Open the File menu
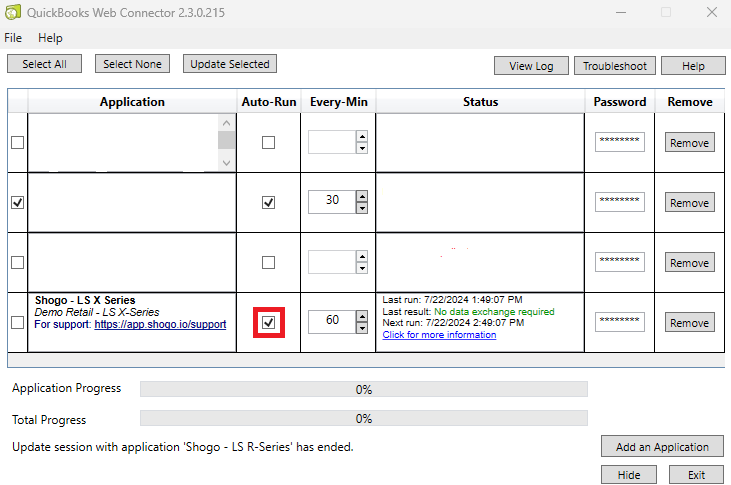 (x=13, y=38)
